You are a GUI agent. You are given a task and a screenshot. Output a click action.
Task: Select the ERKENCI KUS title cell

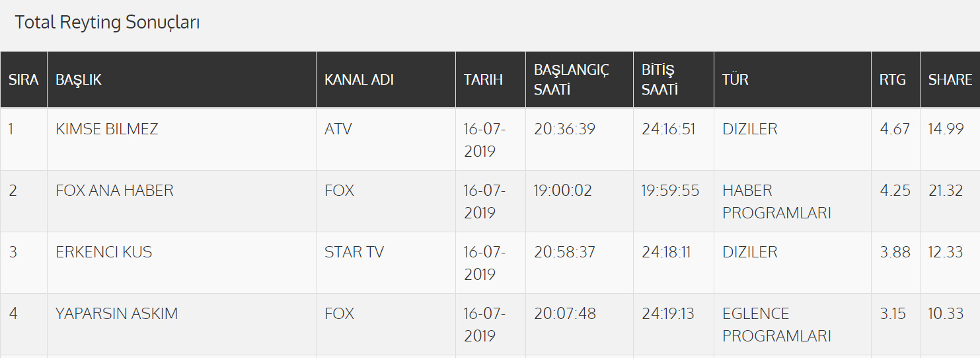[x=104, y=252]
